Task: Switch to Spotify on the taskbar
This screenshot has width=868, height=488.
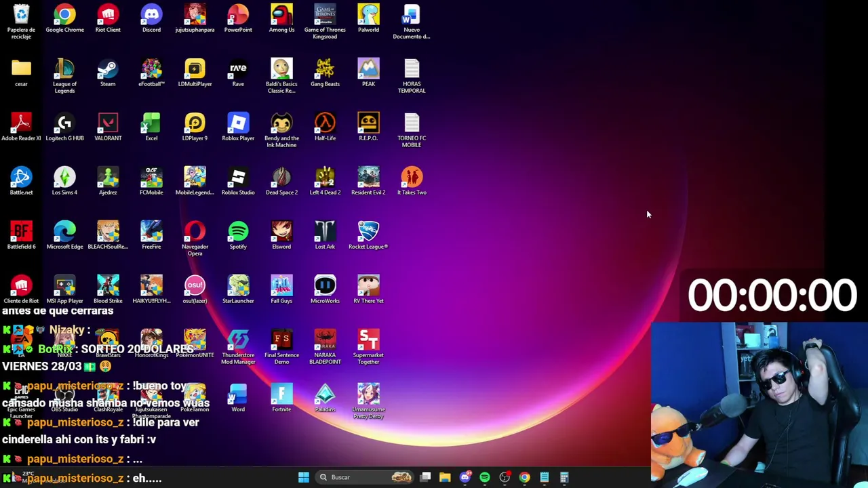Action: [484, 477]
